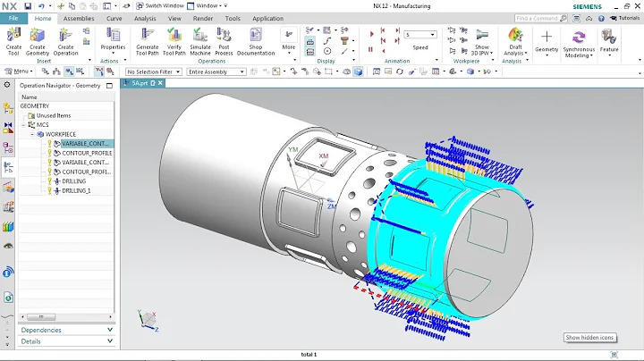Viewport: 644px width, 361px height.
Task: Select the DRILLING operation
Action: [x=74, y=181]
